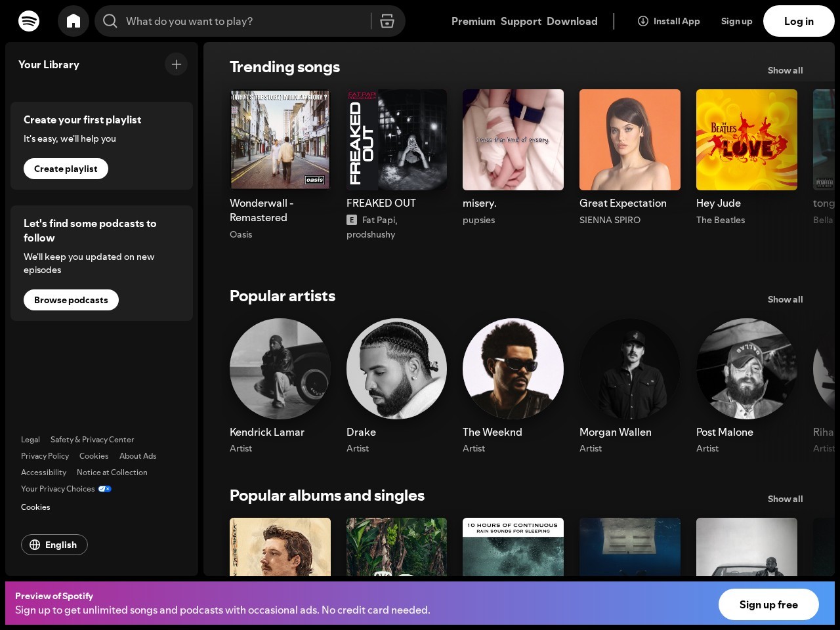Click the Fat Papi artist name
This screenshot has height=630, width=840.
(379, 220)
